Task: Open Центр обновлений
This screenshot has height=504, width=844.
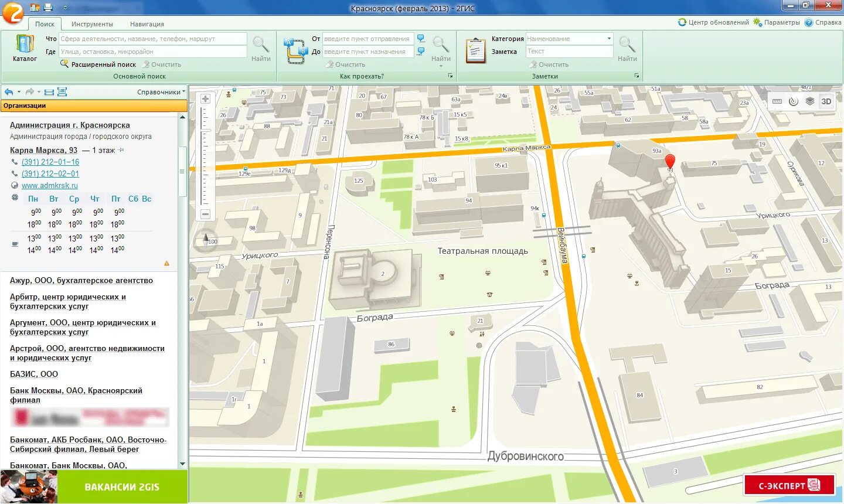Action: click(713, 22)
